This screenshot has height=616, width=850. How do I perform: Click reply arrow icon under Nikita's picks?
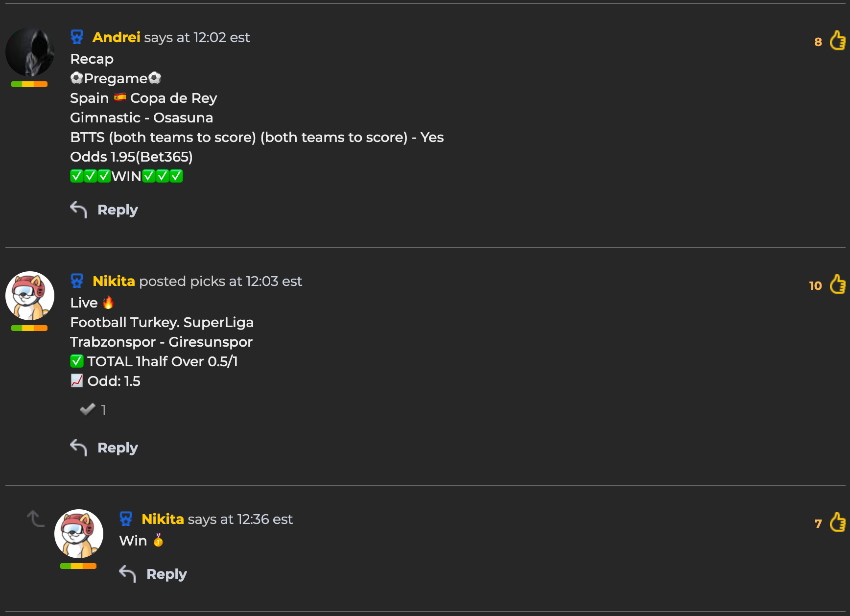(78, 447)
